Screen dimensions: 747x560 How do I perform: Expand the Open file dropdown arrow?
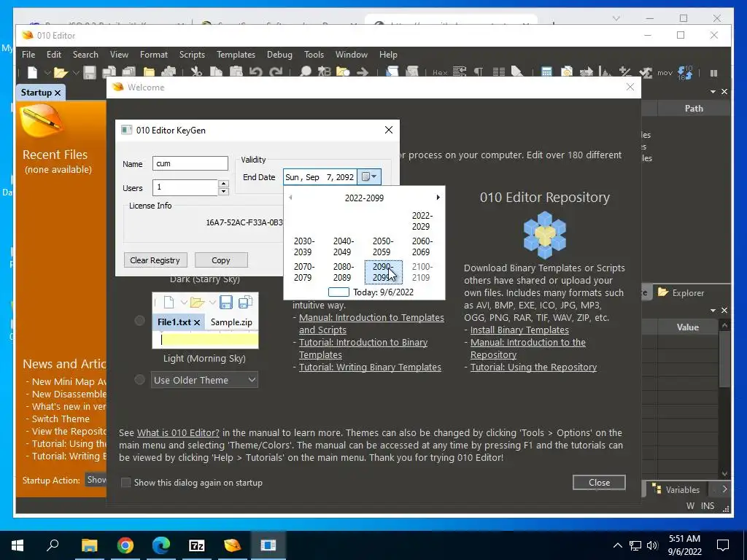click(76, 73)
